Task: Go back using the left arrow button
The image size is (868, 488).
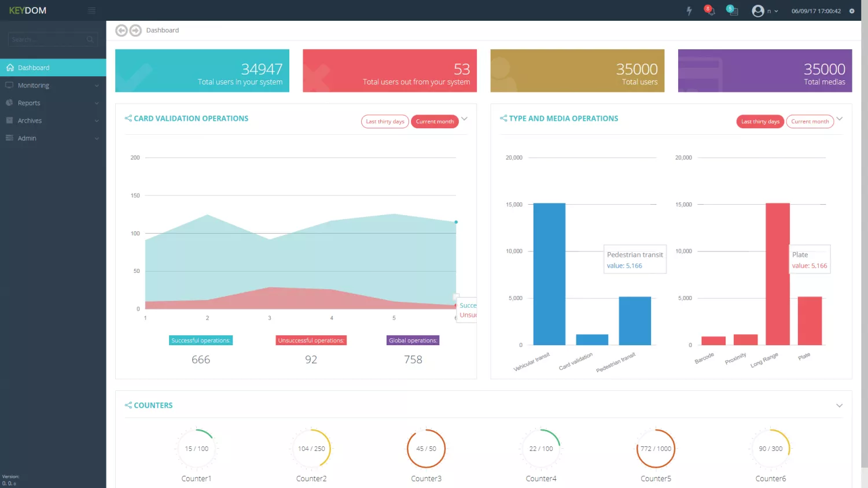Action: click(121, 31)
